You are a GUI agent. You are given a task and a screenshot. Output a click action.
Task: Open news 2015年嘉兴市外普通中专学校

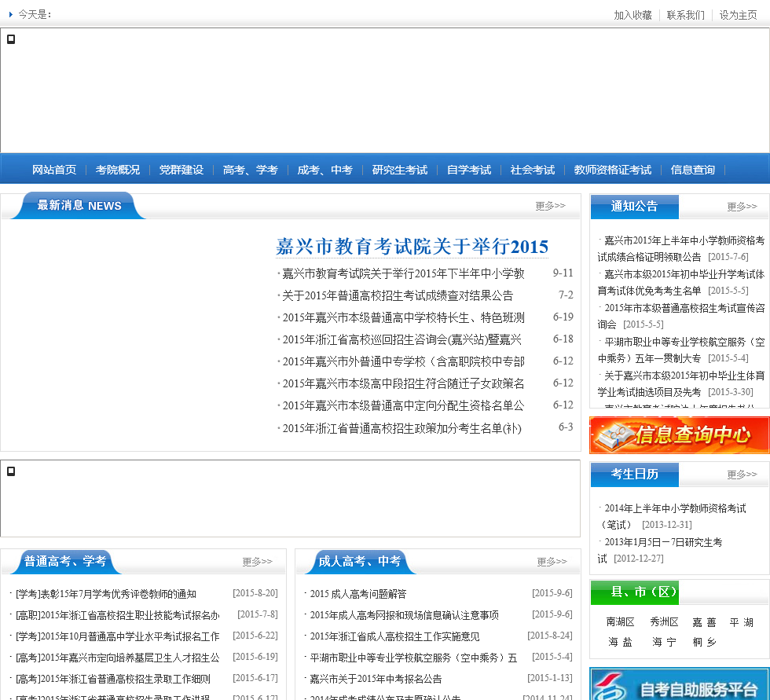404,361
